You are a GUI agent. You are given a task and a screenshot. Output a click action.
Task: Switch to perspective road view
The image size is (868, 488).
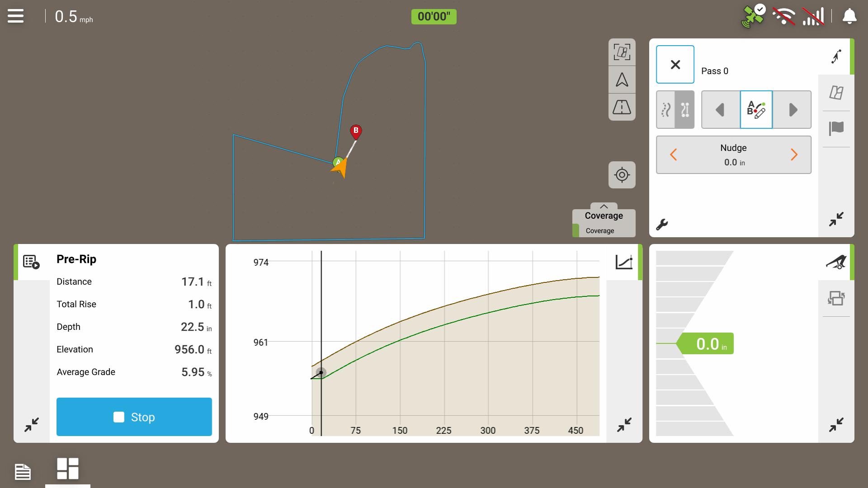point(622,108)
